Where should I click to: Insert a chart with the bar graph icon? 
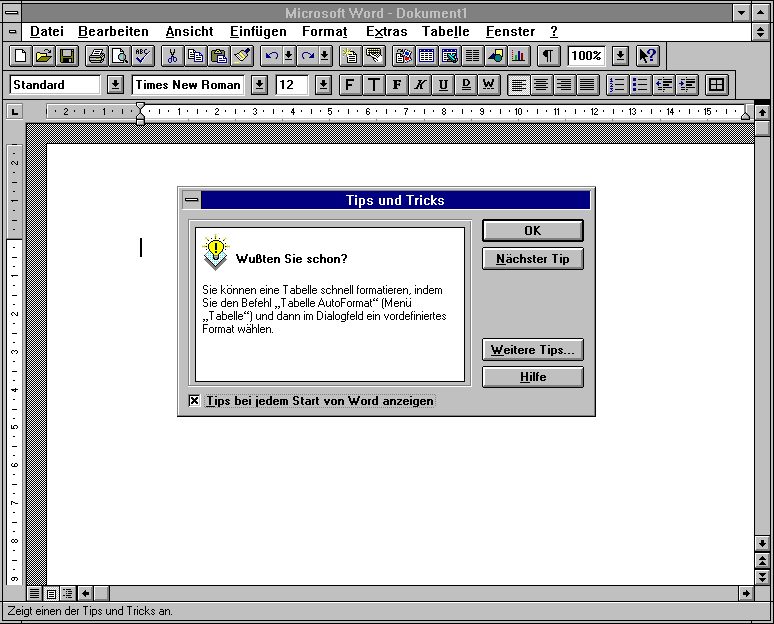click(519, 56)
